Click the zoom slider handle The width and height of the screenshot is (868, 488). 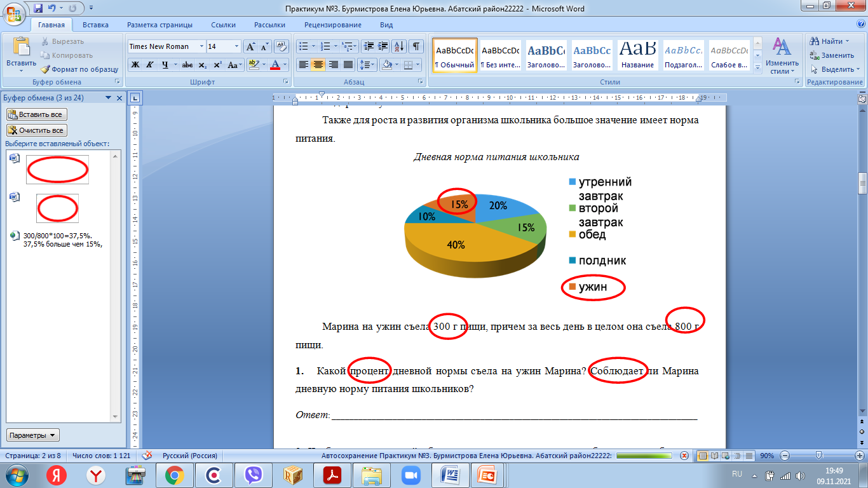819,456
